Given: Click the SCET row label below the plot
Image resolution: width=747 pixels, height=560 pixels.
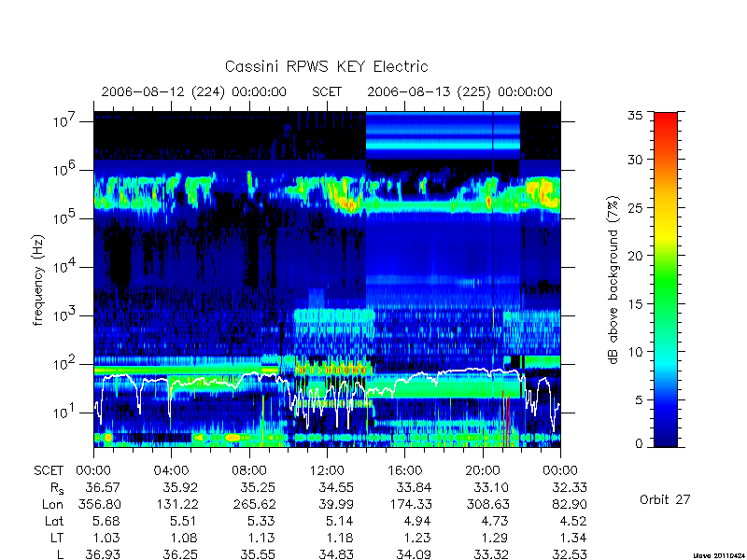Looking at the screenshot, I should [49, 470].
